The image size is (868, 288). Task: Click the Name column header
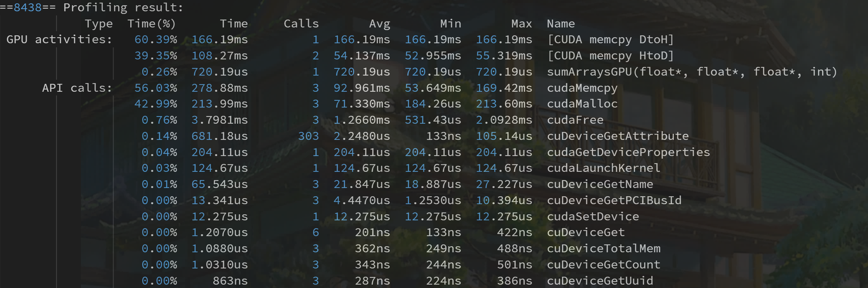pos(561,24)
